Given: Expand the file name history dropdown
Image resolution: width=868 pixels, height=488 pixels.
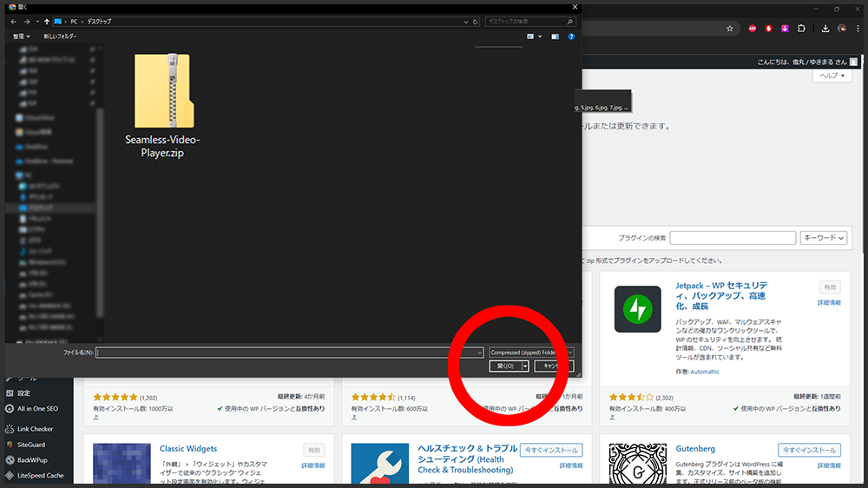Looking at the screenshot, I should tap(479, 353).
